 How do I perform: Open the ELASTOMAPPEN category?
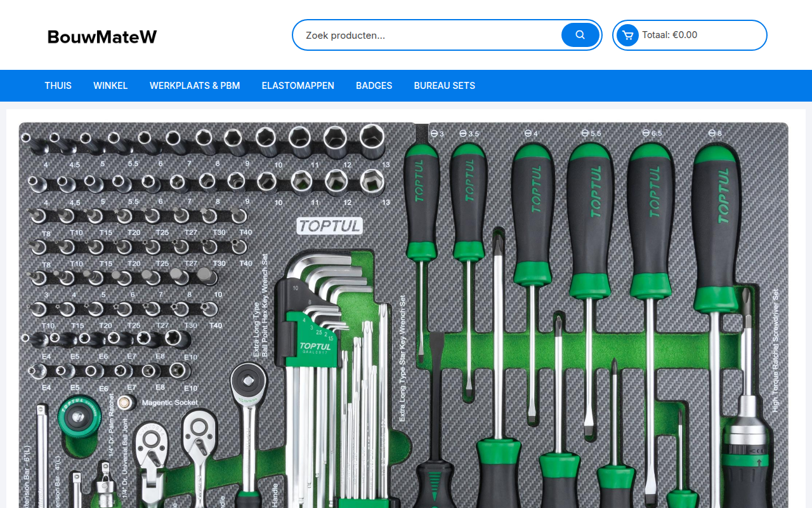tap(298, 86)
